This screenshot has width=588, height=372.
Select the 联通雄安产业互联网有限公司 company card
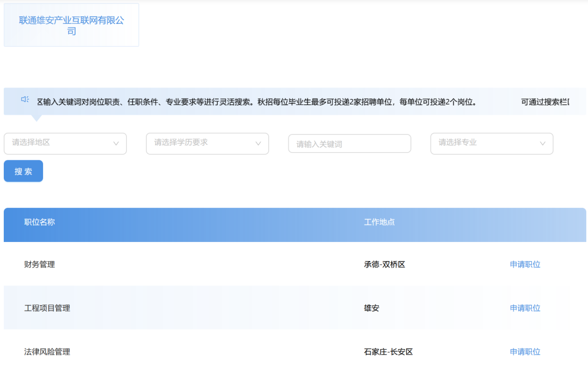71,25
